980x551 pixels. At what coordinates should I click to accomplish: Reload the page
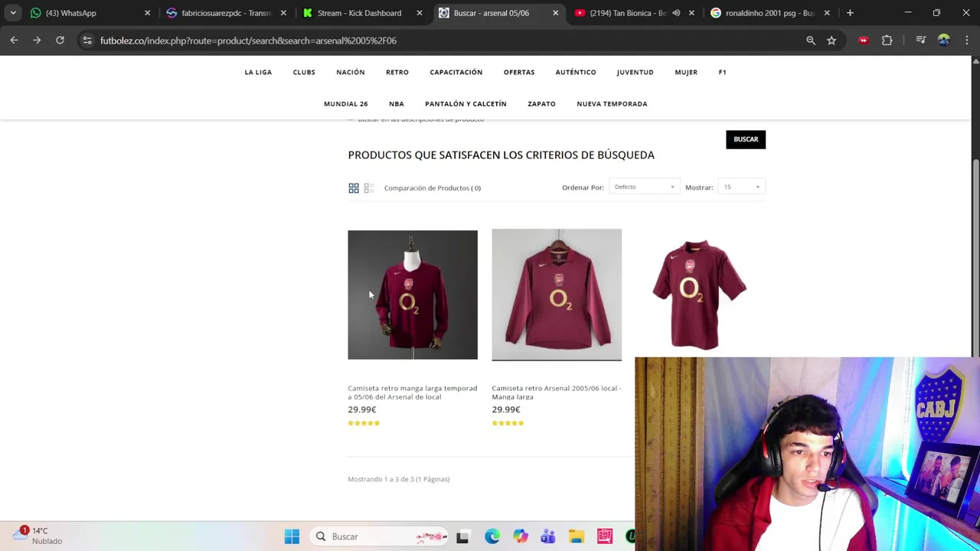click(60, 41)
